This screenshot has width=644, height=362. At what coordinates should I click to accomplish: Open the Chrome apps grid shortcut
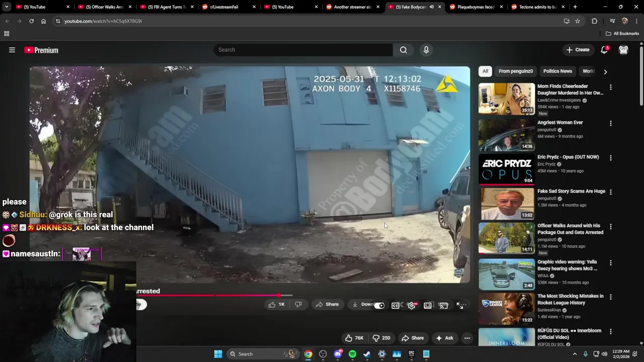[x=7, y=34]
